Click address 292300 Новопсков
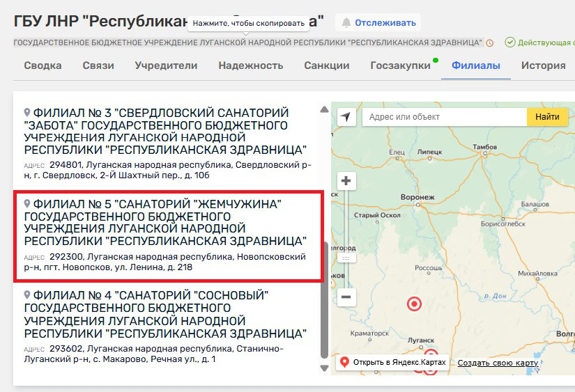This screenshot has height=392, width=575. [165, 262]
